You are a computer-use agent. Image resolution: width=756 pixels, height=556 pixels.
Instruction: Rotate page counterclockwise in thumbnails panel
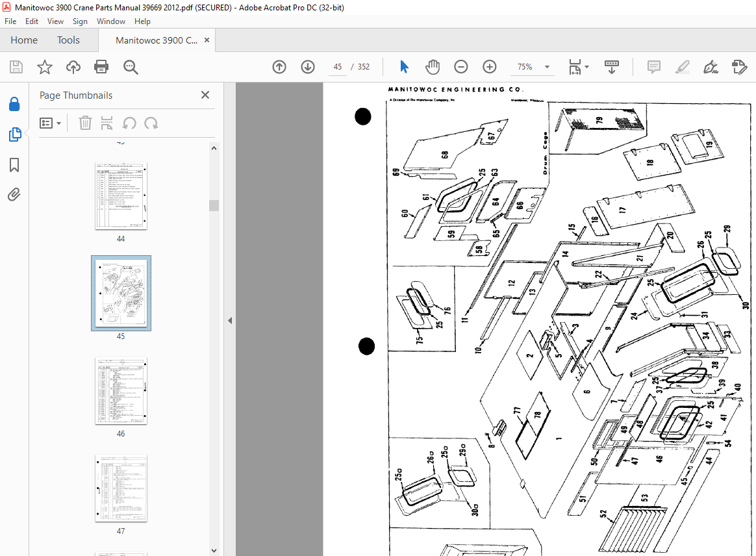(x=129, y=123)
